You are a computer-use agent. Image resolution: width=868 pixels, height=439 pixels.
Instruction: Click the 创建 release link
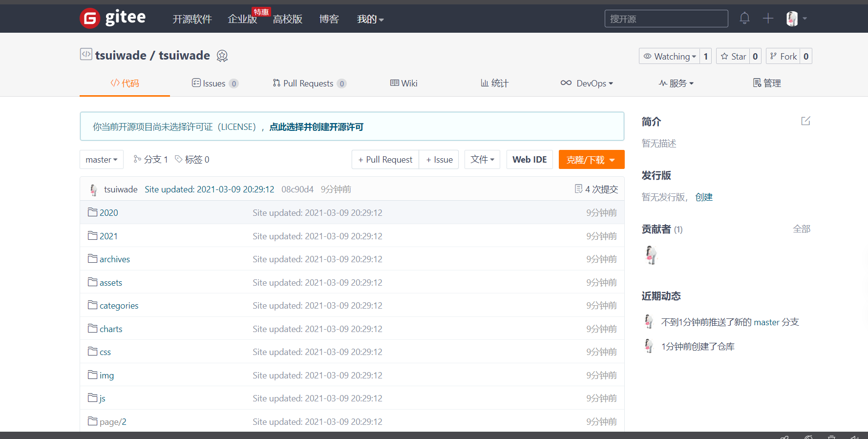click(704, 197)
